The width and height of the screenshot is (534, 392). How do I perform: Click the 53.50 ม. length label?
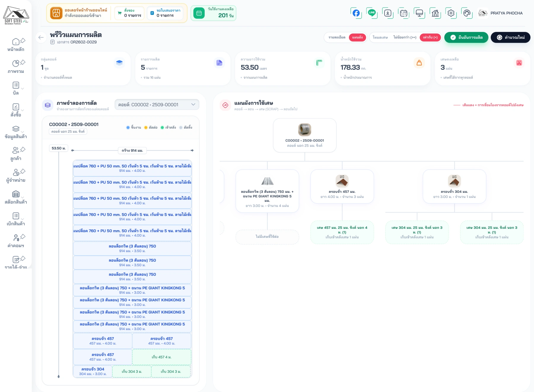pyautogui.click(x=59, y=148)
